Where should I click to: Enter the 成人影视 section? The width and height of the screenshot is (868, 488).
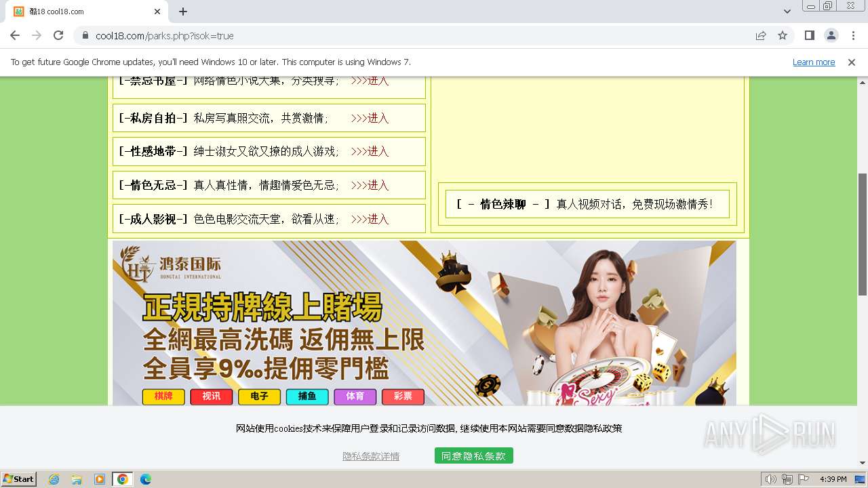coord(370,219)
